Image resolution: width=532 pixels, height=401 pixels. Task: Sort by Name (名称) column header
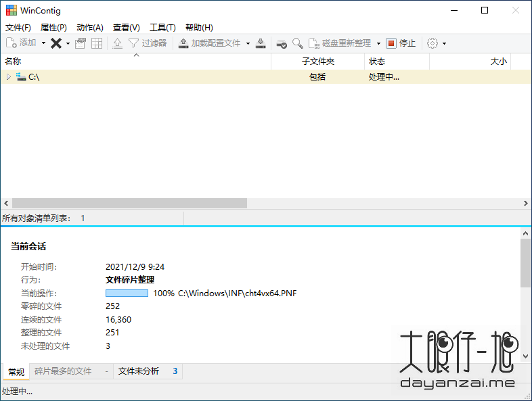[136, 62]
